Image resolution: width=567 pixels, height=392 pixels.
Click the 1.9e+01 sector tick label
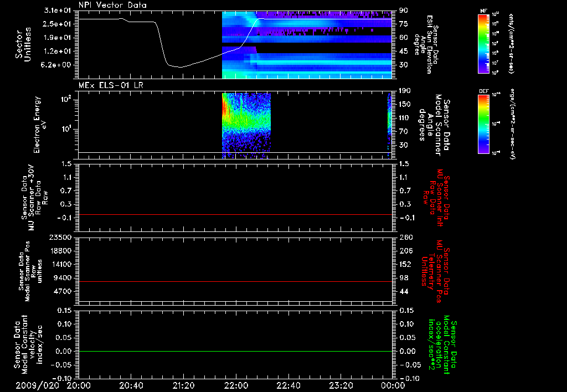coord(57,38)
